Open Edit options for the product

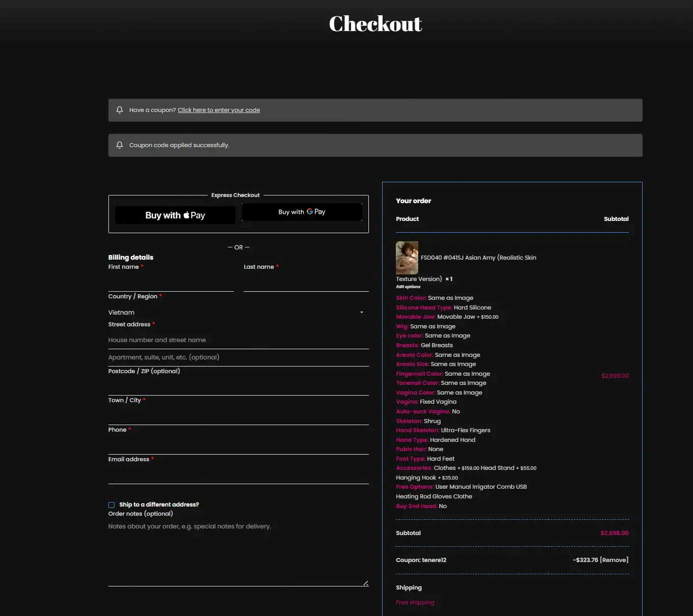[408, 287]
